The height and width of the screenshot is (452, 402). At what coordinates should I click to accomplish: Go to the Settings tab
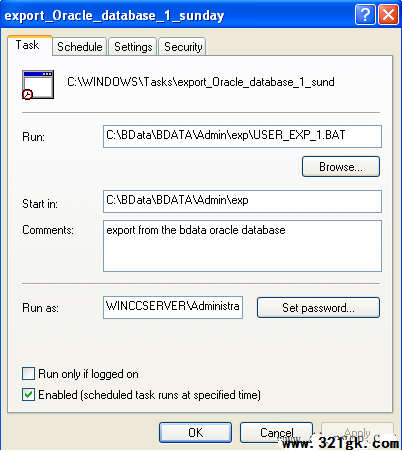point(133,47)
